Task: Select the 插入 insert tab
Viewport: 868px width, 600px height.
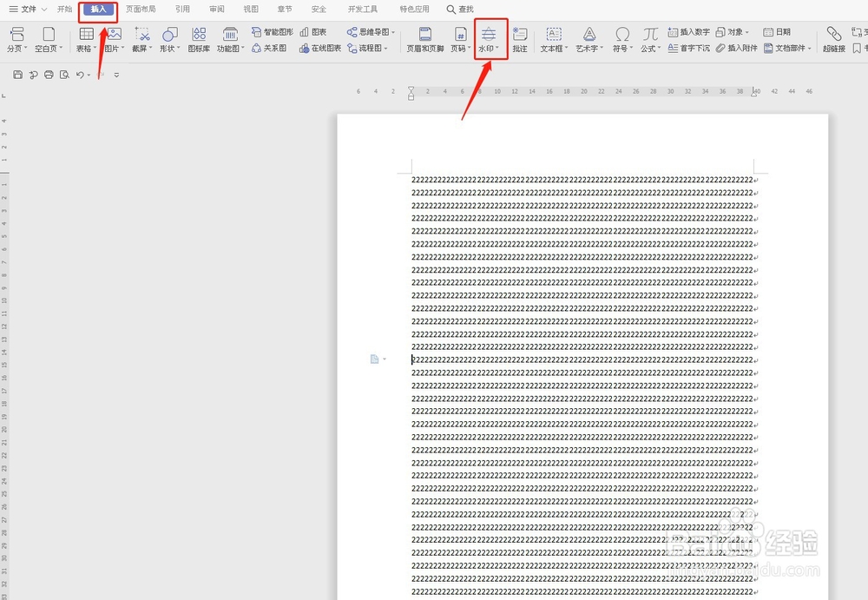Action: coord(98,10)
